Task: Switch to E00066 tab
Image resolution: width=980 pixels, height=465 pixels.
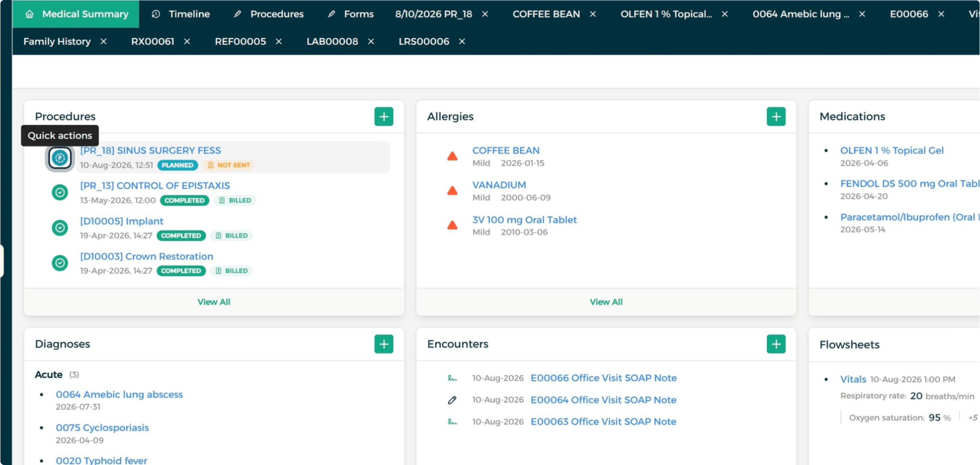Action: tap(909, 14)
